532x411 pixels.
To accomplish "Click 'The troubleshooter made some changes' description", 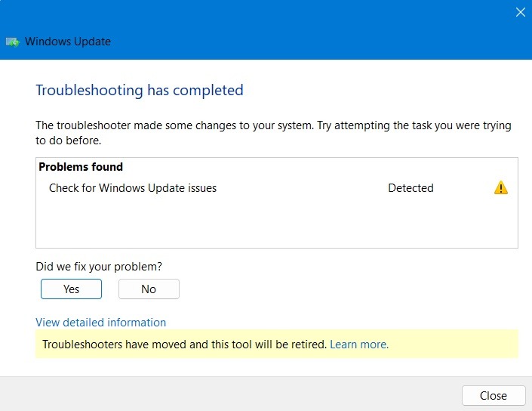I will [273, 133].
